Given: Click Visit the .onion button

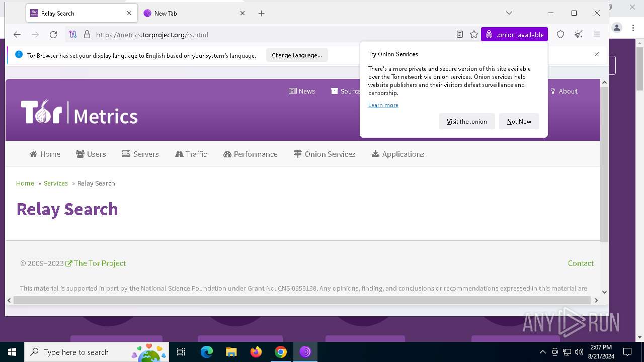Looking at the screenshot, I should [x=467, y=122].
